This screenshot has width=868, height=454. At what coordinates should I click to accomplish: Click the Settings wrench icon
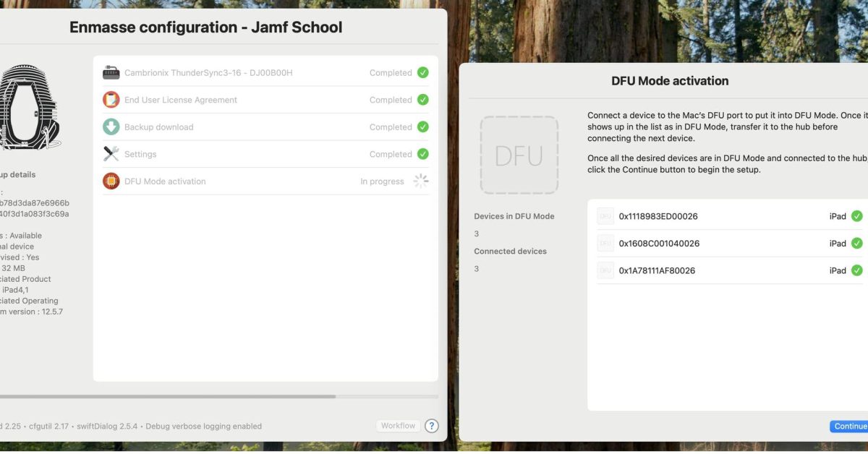tap(111, 154)
